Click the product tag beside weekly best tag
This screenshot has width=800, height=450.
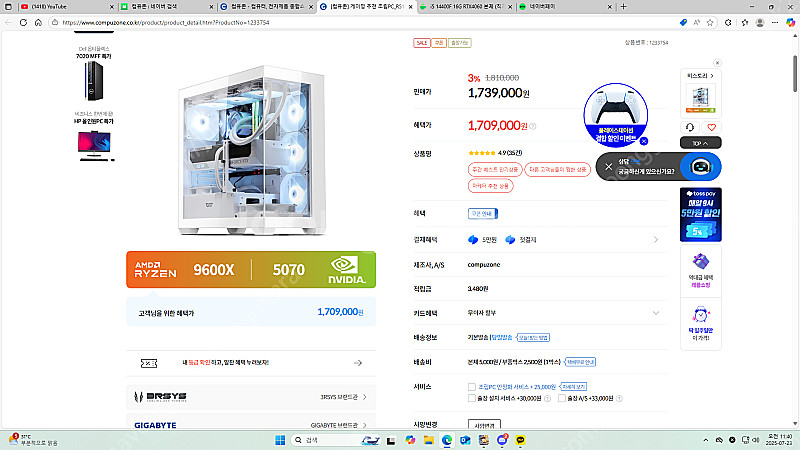(558, 169)
